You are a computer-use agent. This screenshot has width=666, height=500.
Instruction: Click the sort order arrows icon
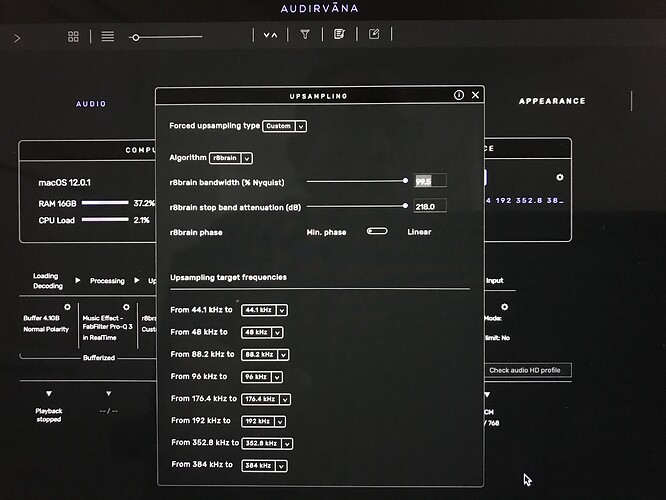tap(270, 35)
